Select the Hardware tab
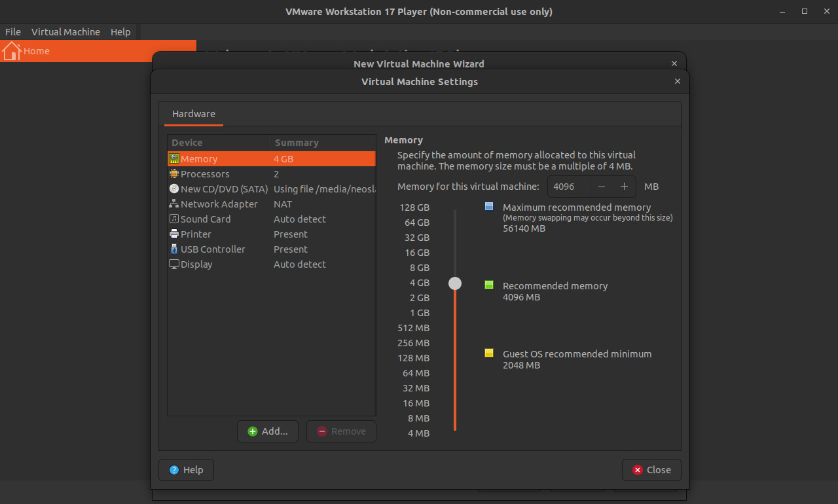Screen dimensions: 838x504 [194, 114]
